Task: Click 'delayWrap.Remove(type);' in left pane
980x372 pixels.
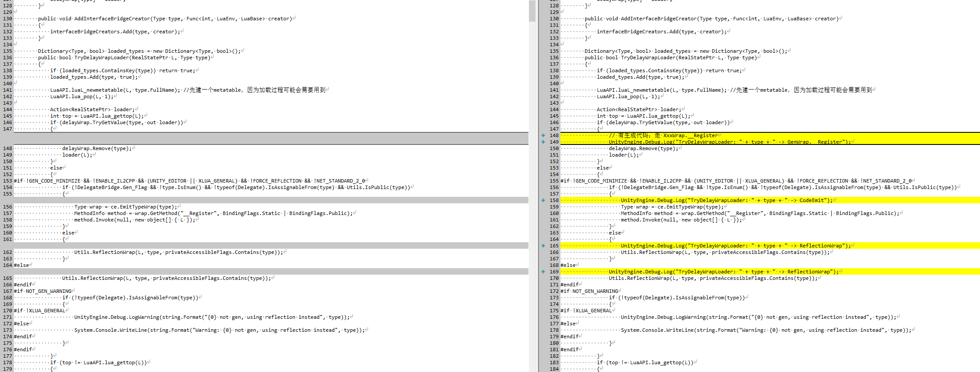Action: pos(97,148)
